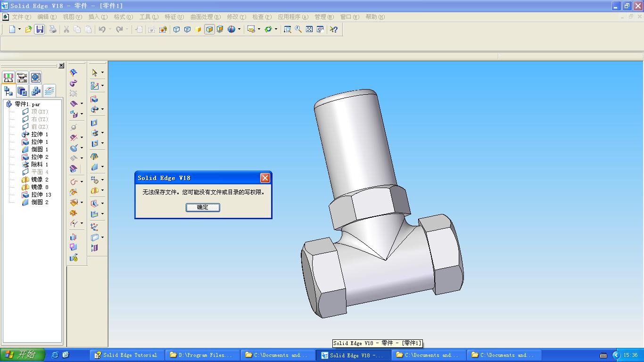Open dropdown beside Pattern tool
The image size is (644, 362).
[102, 180]
